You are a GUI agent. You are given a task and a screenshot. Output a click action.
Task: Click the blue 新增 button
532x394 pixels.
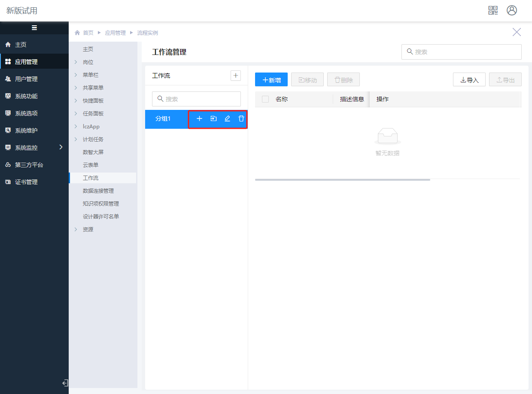coord(271,80)
